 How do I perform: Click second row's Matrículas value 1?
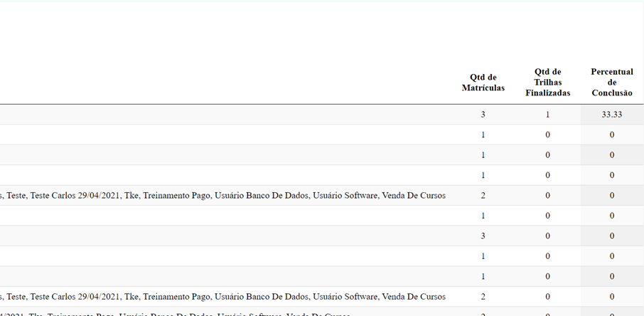[483, 135]
